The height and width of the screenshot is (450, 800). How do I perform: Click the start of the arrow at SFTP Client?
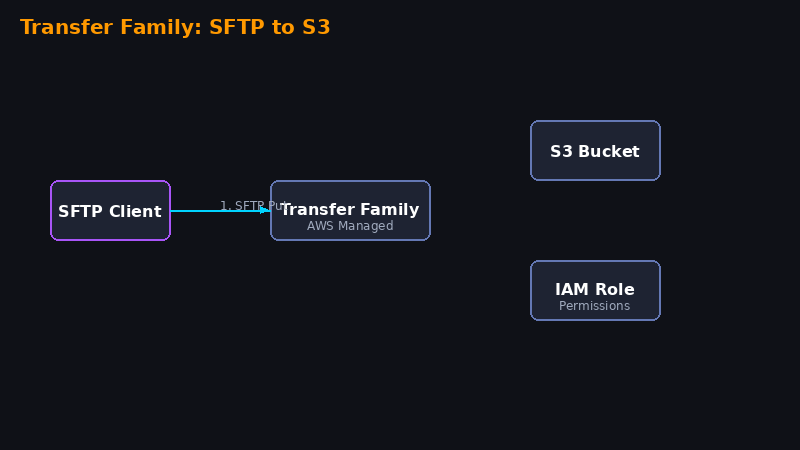click(x=172, y=211)
